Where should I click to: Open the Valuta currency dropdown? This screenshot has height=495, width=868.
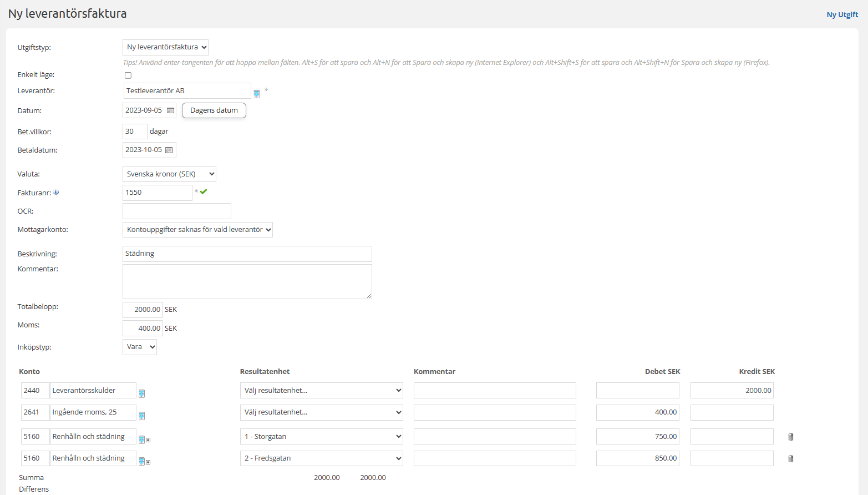coord(169,174)
